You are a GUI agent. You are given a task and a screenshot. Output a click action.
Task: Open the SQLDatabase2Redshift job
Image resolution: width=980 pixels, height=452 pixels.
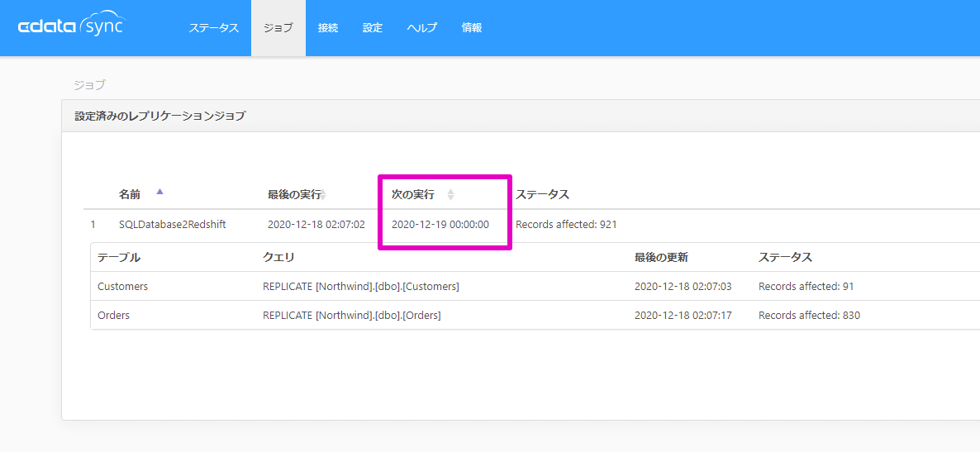[x=173, y=225]
